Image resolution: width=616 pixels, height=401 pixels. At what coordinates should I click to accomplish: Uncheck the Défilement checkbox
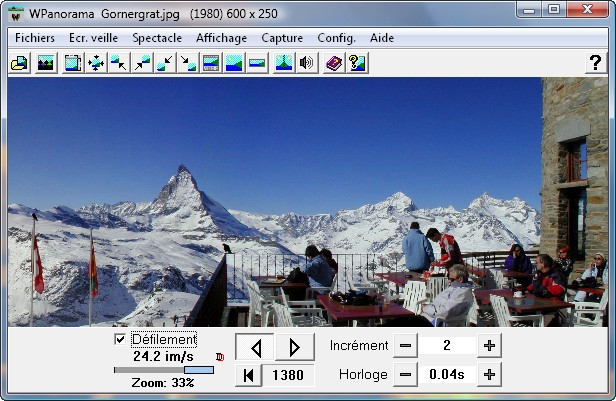[120, 339]
